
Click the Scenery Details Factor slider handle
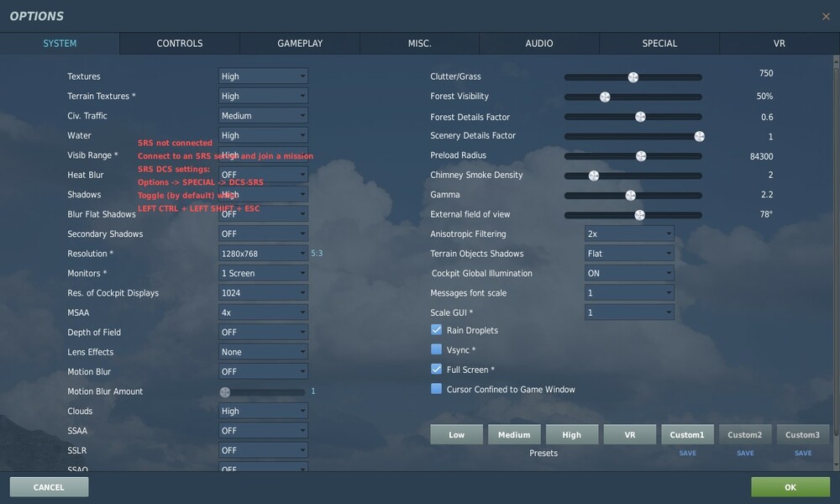pos(699,137)
